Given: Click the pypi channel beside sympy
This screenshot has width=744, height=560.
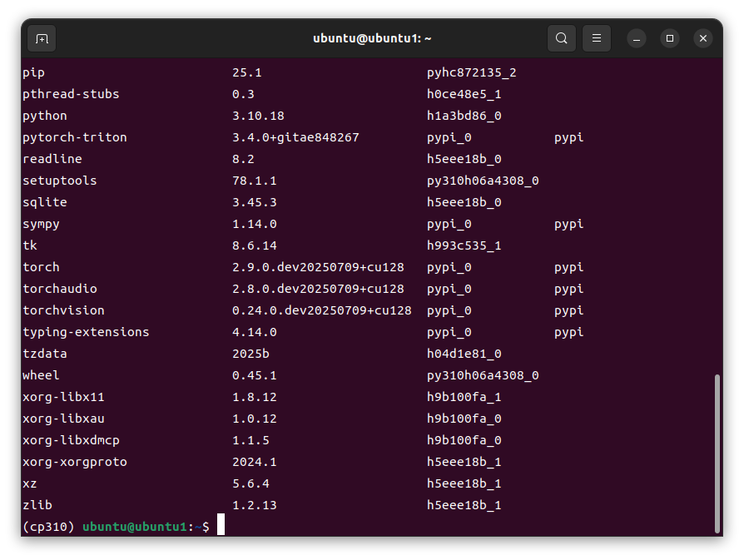Looking at the screenshot, I should coord(568,224).
